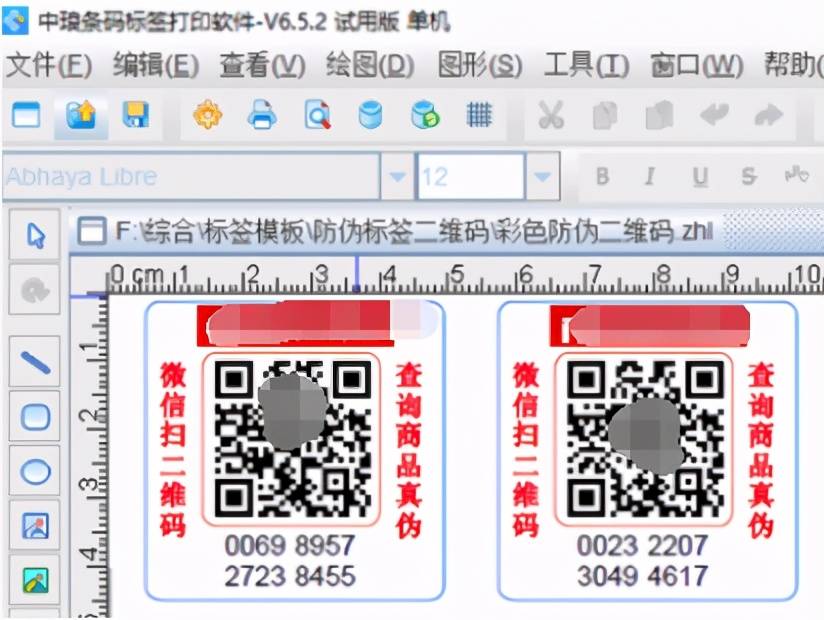Toggle underline formatting U

pyautogui.click(x=699, y=177)
